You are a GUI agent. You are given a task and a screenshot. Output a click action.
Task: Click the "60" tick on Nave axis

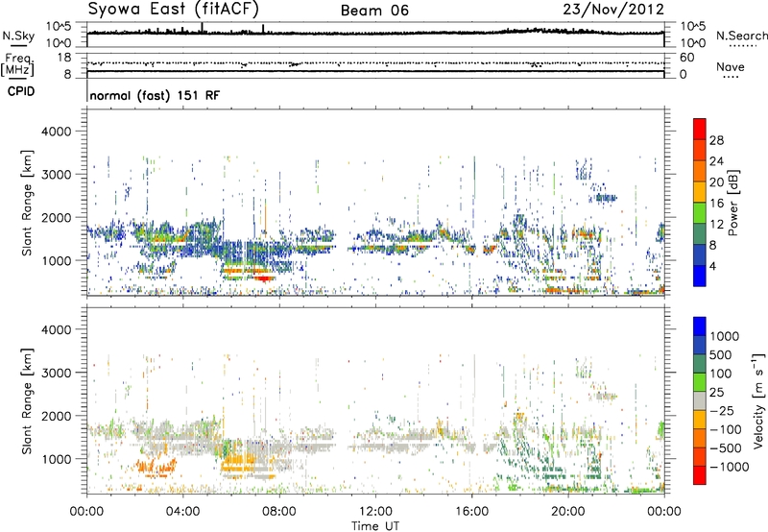(686, 58)
